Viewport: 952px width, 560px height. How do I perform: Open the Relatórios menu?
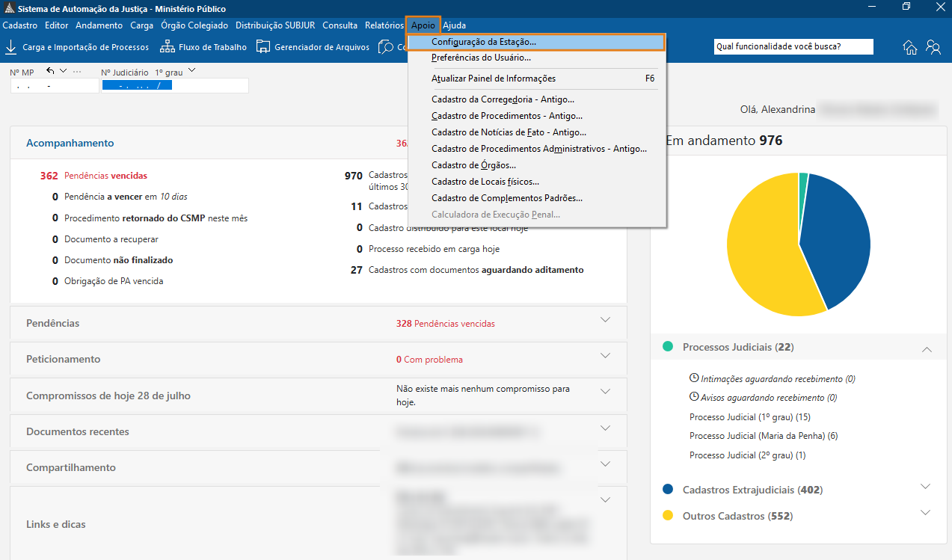point(384,25)
